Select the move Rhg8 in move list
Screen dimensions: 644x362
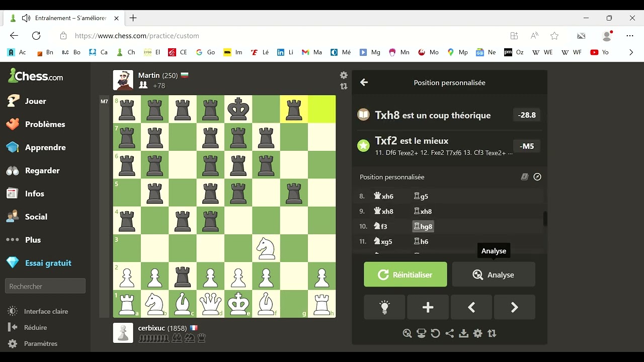[423, 227]
